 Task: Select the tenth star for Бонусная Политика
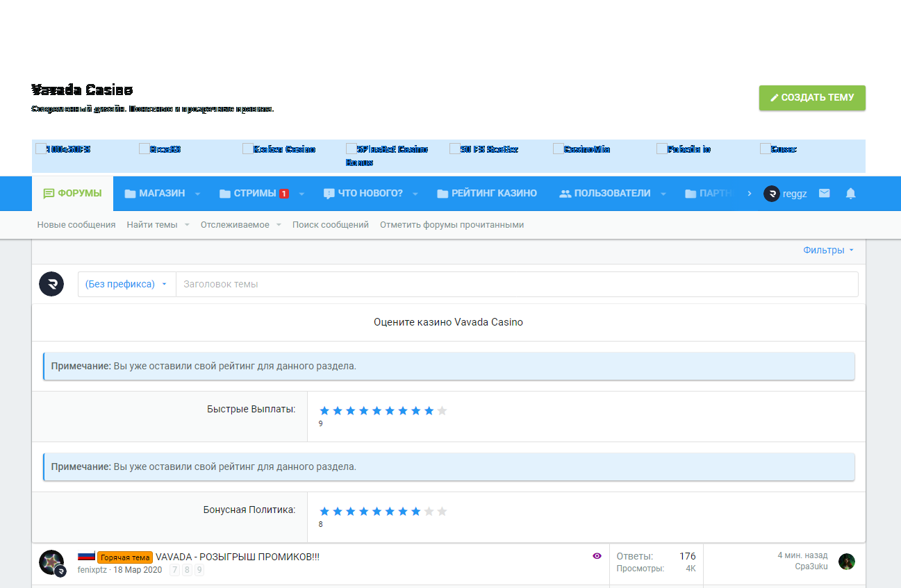(442, 512)
